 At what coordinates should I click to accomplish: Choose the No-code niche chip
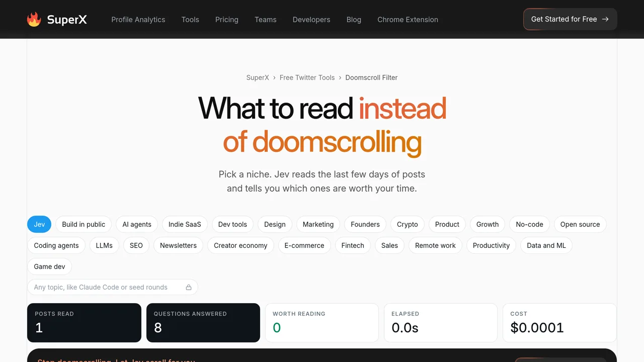(x=529, y=224)
